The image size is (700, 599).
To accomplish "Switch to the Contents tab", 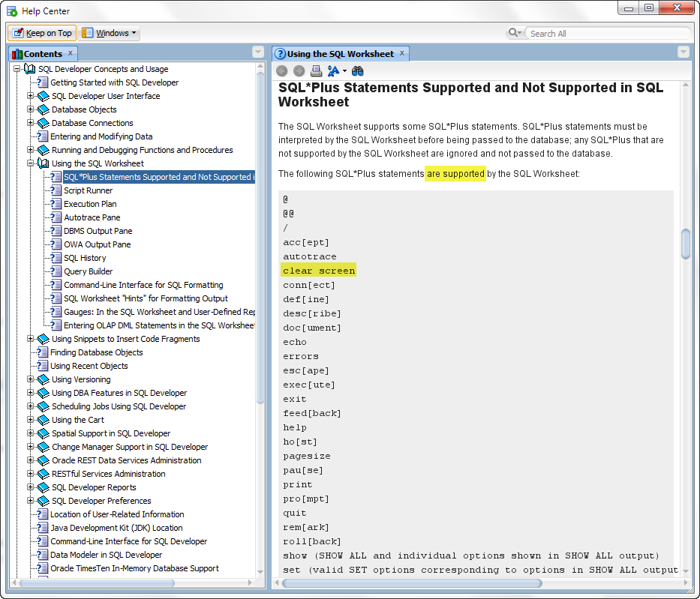I will (43, 53).
